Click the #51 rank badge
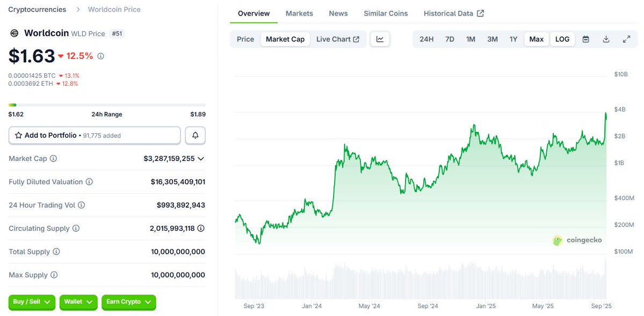644x316 pixels. coord(117,34)
